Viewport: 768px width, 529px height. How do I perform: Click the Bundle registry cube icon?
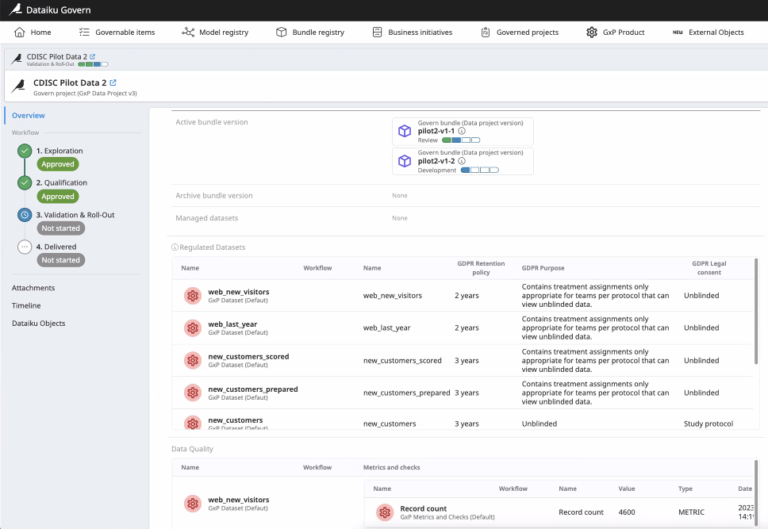(x=281, y=32)
